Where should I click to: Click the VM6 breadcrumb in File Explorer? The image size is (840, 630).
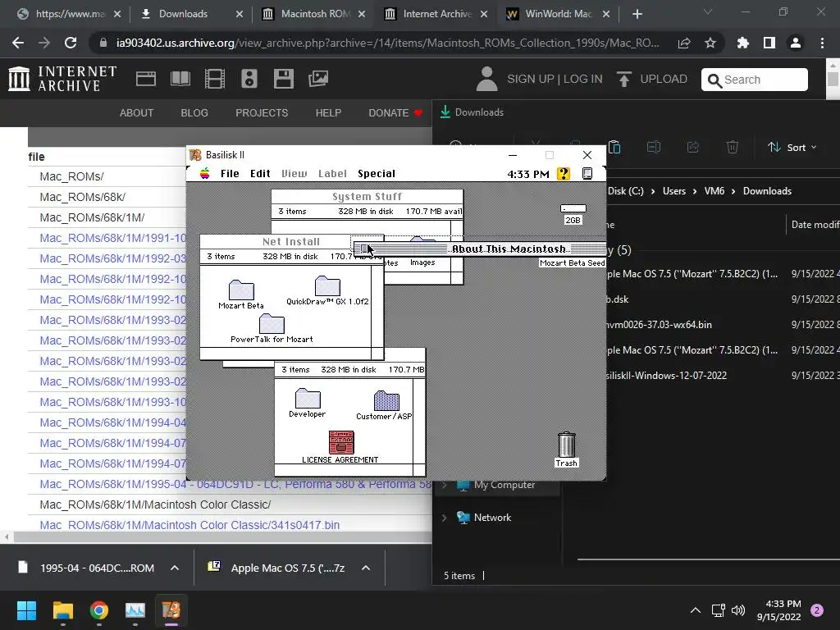click(x=714, y=191)
